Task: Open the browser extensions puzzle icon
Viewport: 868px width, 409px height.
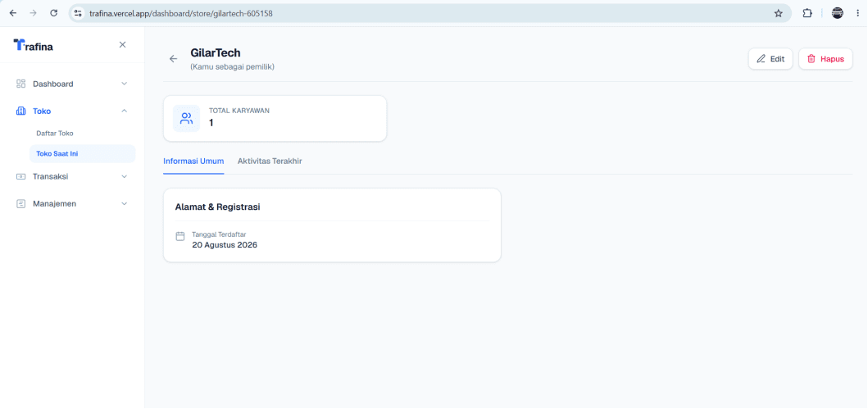Action: [807, 13]
